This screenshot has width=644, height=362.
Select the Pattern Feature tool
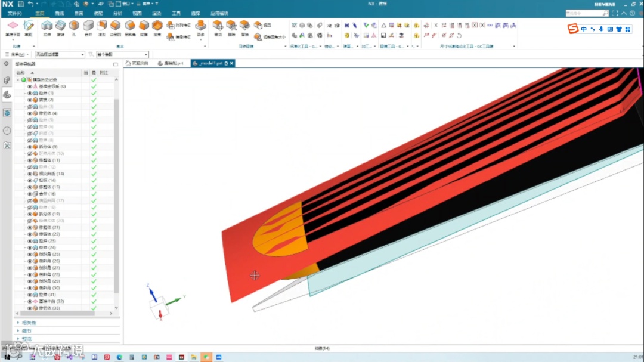[x=179, y=26]
